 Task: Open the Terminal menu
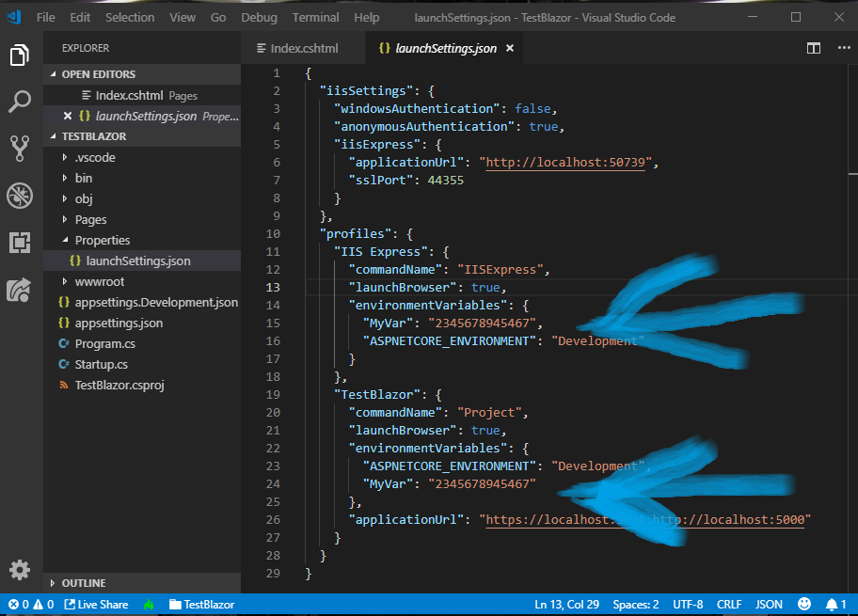tap(315, 18)
